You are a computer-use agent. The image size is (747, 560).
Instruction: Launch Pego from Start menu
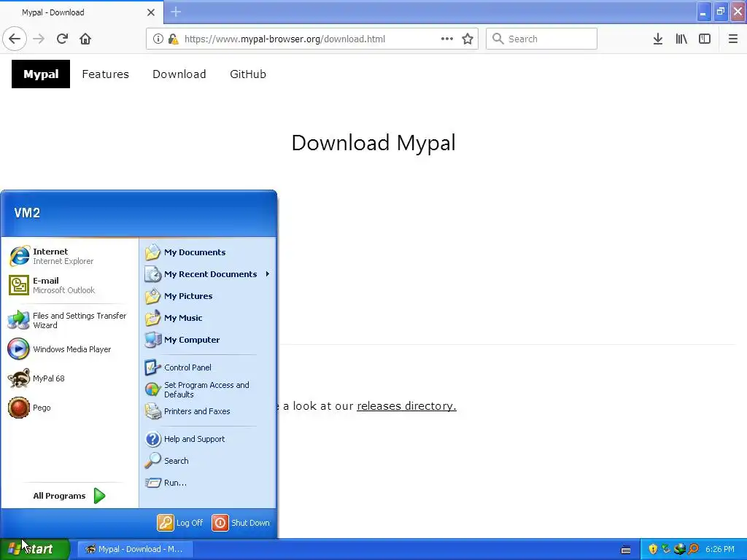pos(69,408)
